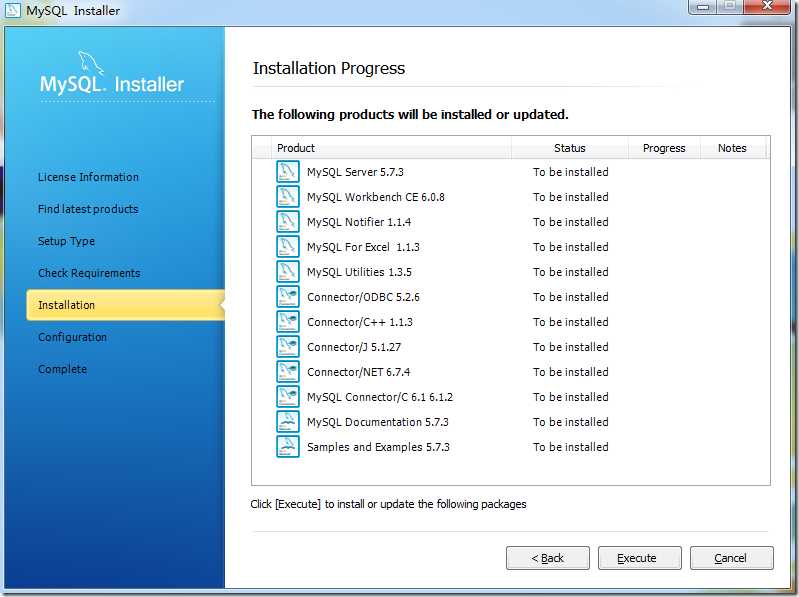
Task: Select the MySQL Server 5.7.3 row text
Action: click(355, 172)
